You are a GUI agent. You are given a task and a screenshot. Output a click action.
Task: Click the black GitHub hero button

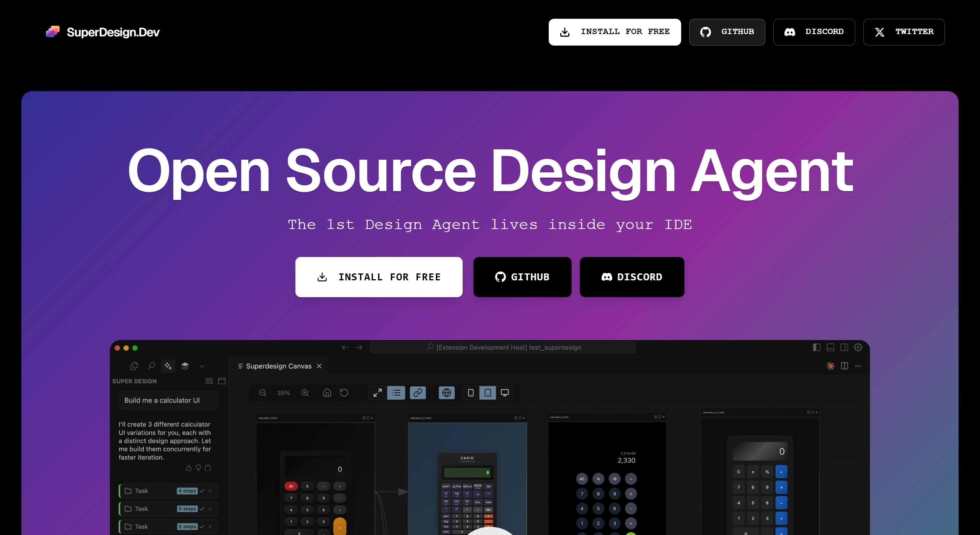522,277
